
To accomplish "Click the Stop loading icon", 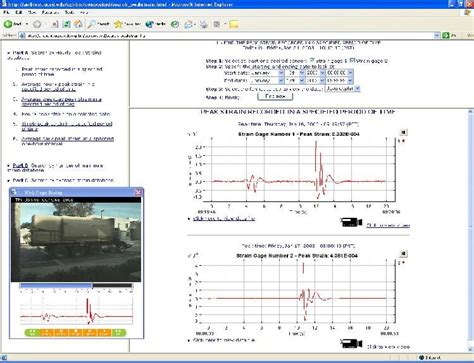I will (55, 24).
